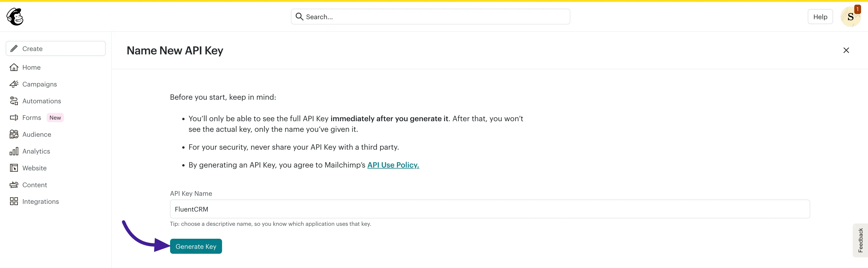Image resolution: width=868 pixels, height=268 pixels.
Task: Open Audience section
Action: click(37, 134)
